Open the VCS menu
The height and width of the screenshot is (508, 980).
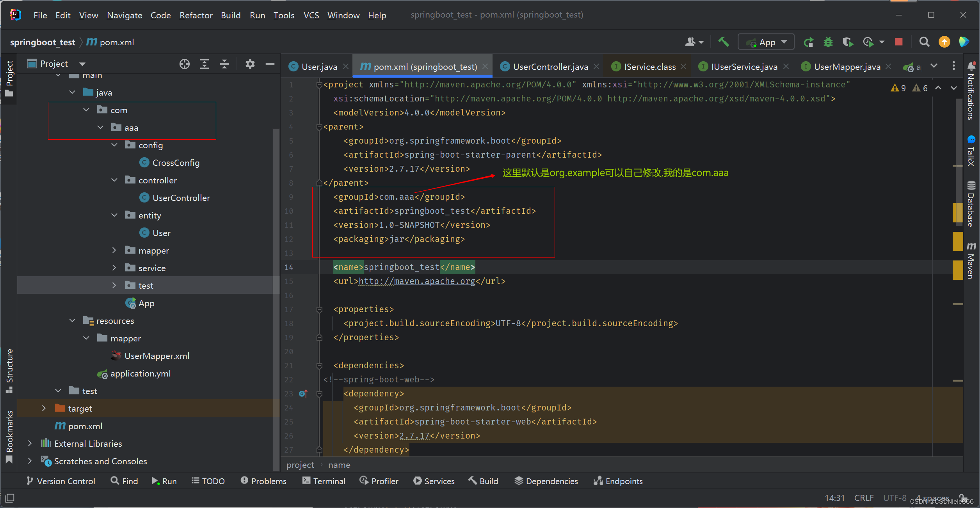click(311, 15)
